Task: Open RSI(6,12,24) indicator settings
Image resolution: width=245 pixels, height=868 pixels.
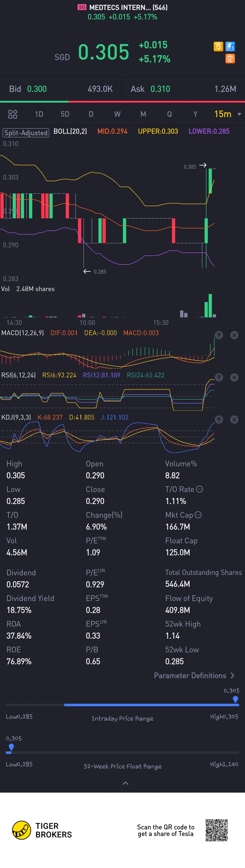Action: coord(19,375)
